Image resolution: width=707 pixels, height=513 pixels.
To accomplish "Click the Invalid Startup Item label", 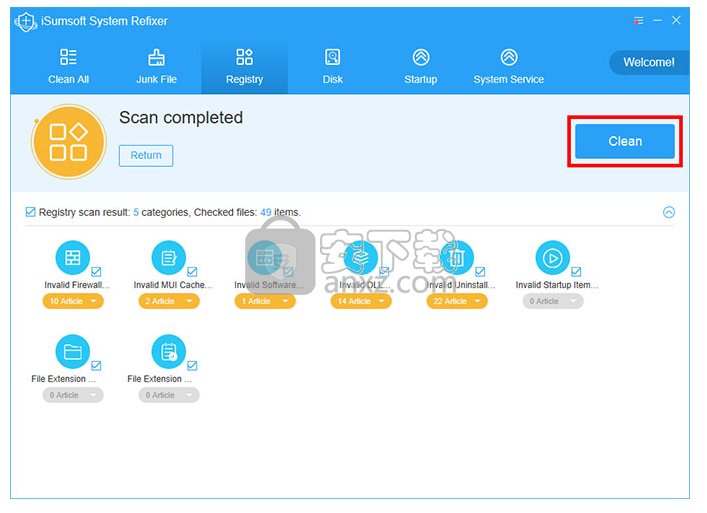I will [557, 285].
